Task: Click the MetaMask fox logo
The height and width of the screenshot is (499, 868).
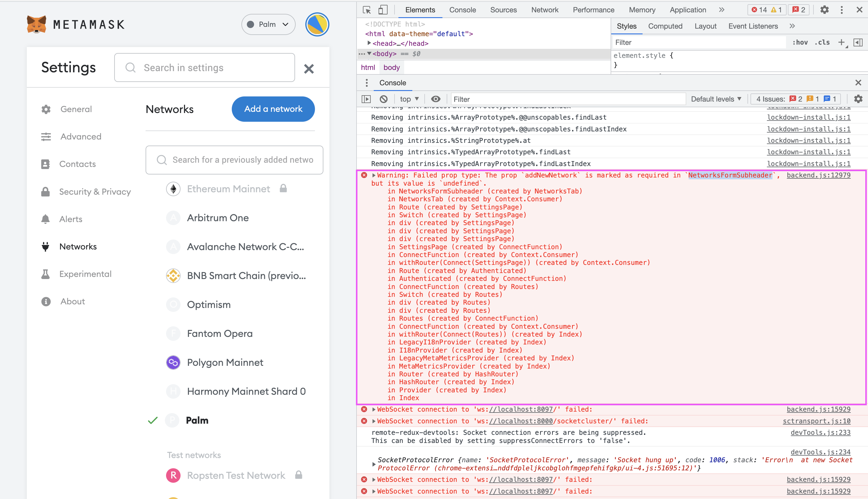Action: click(36, 24)
